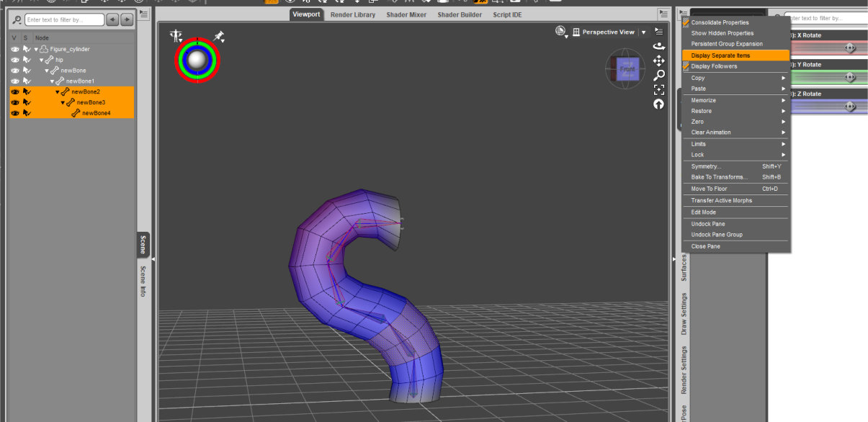The image size is (868, 422).
Task: Click the previous filter result arrow button
Action: (114, 20)
